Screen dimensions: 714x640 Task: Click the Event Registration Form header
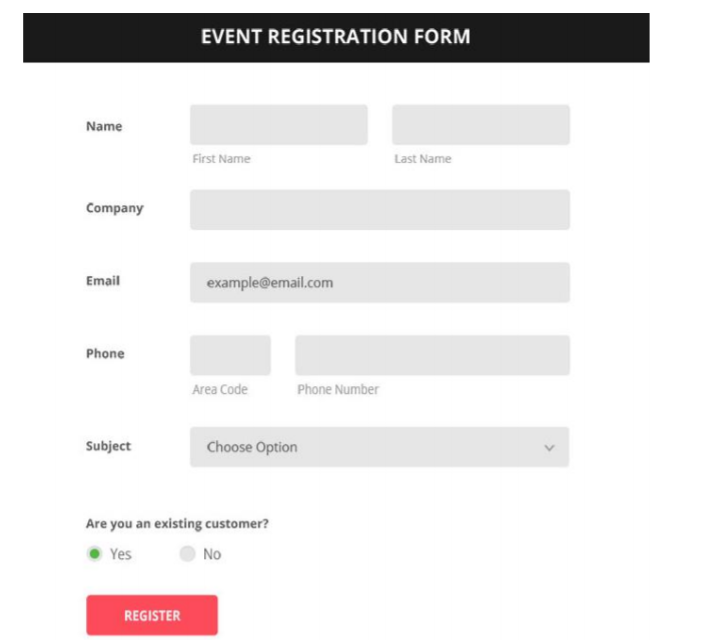336,37
